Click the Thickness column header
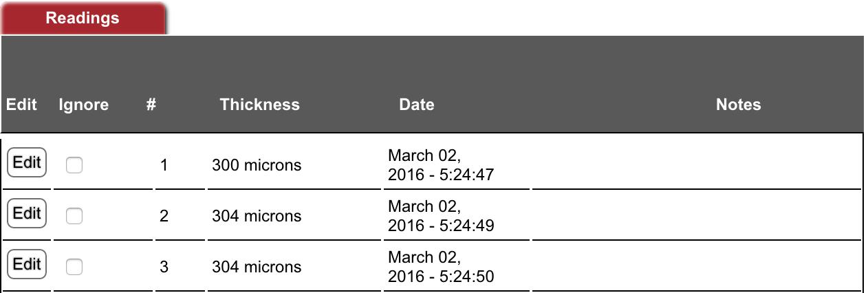This screenshot has height=293, width=868. point(259,105)
